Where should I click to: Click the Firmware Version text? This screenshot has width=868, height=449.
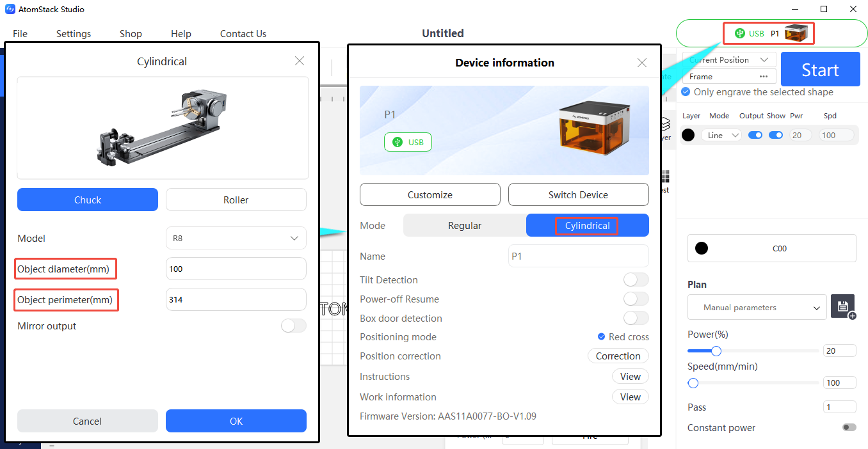click(448, 416)
